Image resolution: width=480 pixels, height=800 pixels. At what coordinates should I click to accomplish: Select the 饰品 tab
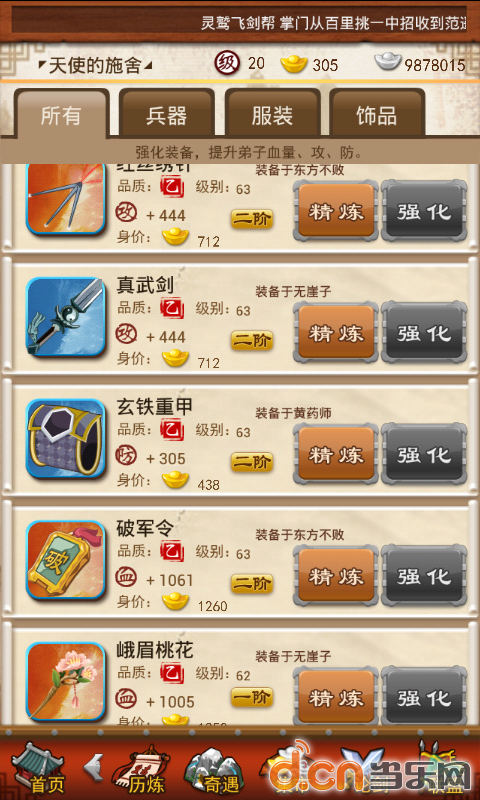tap(376, 115)
